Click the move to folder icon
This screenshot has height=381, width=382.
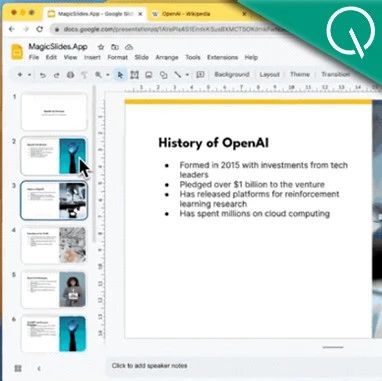(115, 47)
